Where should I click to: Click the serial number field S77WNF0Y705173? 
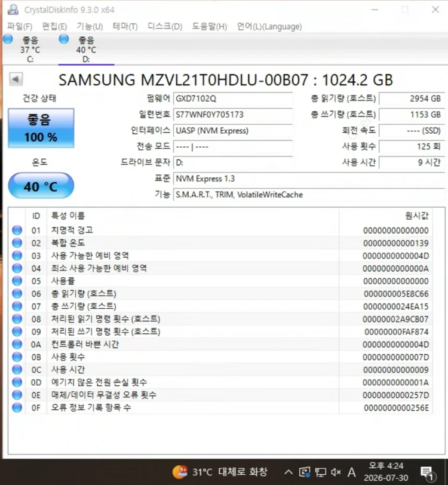(233, 115)
